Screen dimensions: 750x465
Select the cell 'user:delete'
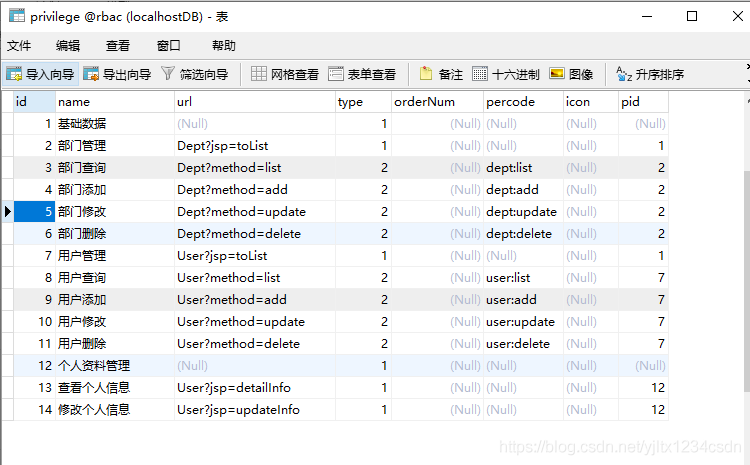pyautogui.click(x=523, y=344)
